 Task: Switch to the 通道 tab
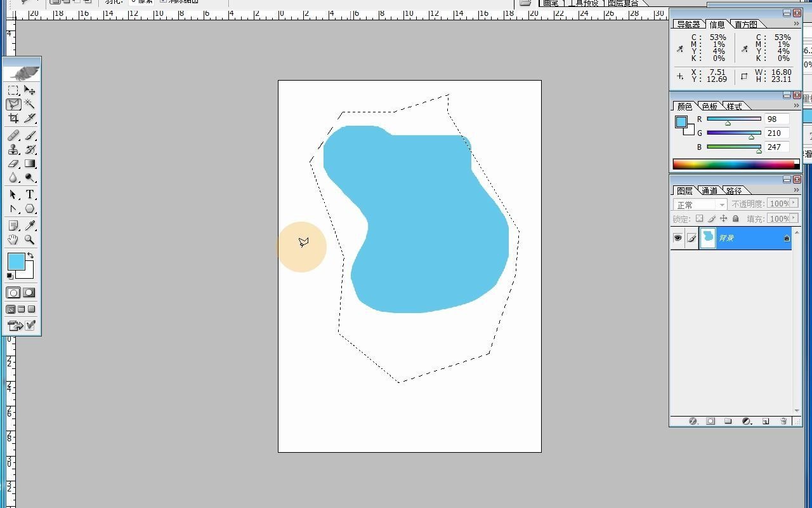[x=709, y=190]
